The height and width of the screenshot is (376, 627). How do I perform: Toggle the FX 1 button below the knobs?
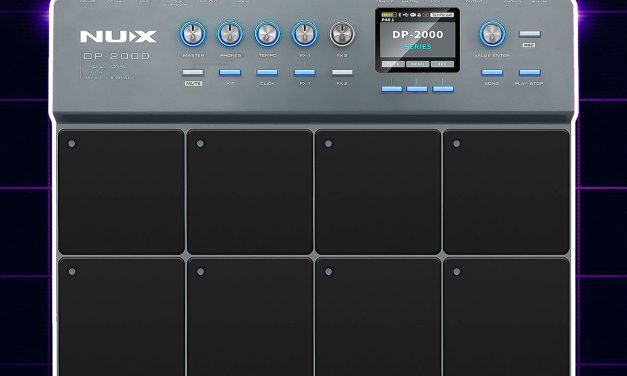pyautogui.click(x=305, y=72)
